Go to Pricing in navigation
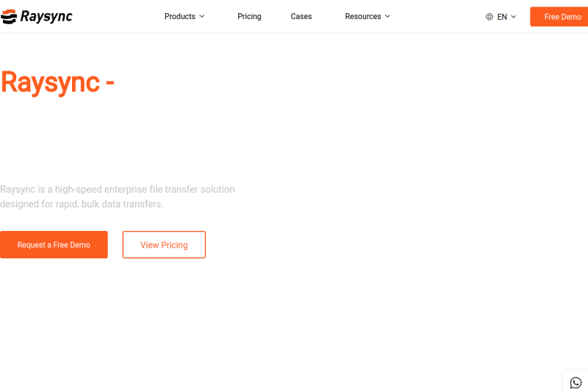Screen dimensions: 588x392 click(x=249, y=16)
